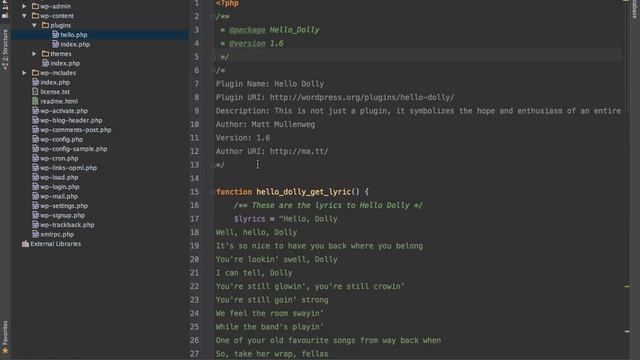
Task: Select wp-settings.php in the project tree
Action: (x=64, y=206)
